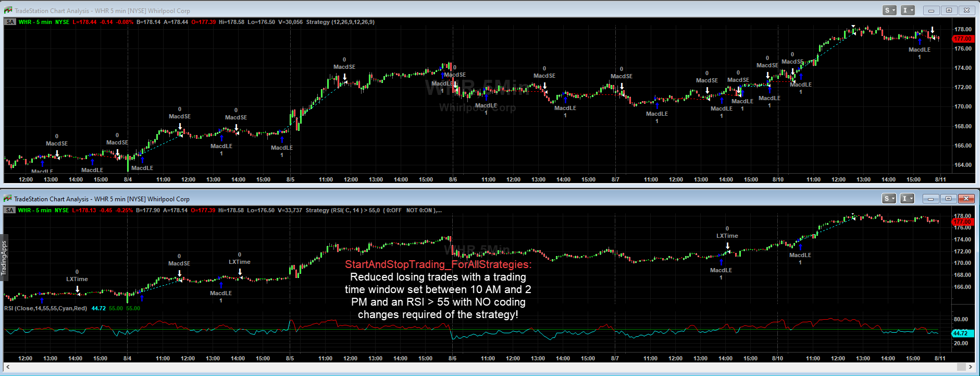This screenshot has width=980, height=376.
Task: Click 'V=30,056' volume value
Action: pos(290,22)
